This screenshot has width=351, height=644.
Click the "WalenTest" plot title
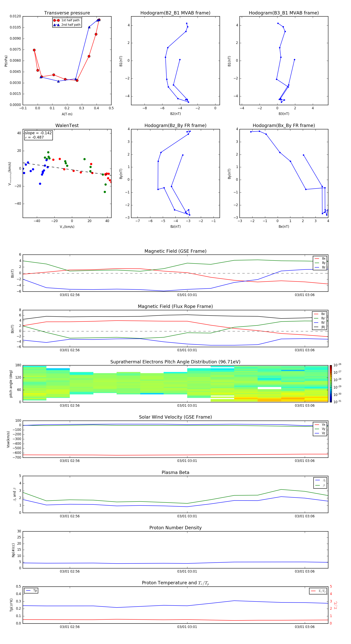[67, 125]
